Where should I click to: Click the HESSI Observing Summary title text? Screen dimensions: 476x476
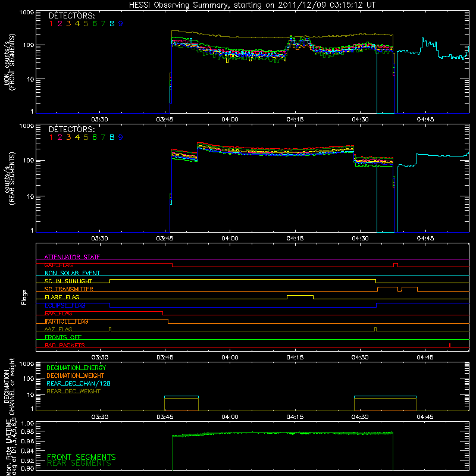pyautogui.click(x=252, y=5)
